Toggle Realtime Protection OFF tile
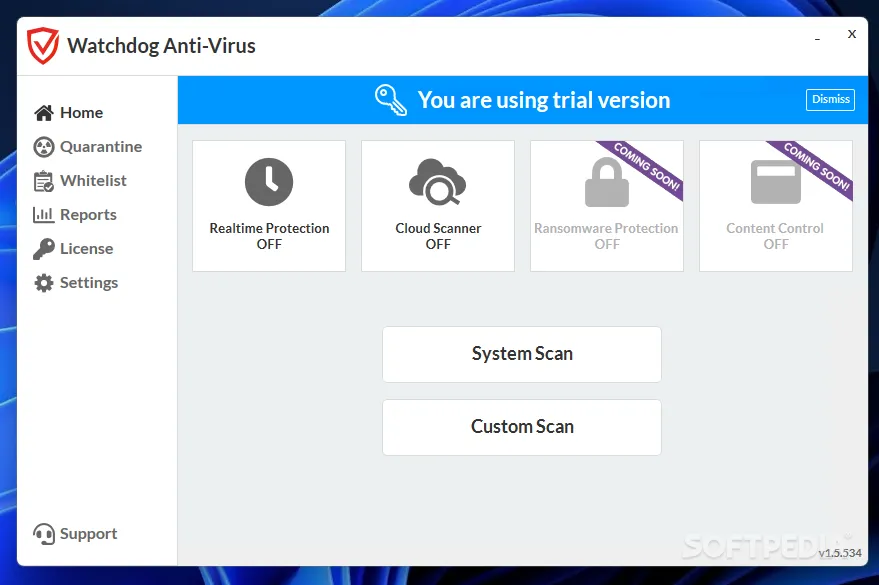The width and height of the screenshot is (879, 585). coord(269,206)
